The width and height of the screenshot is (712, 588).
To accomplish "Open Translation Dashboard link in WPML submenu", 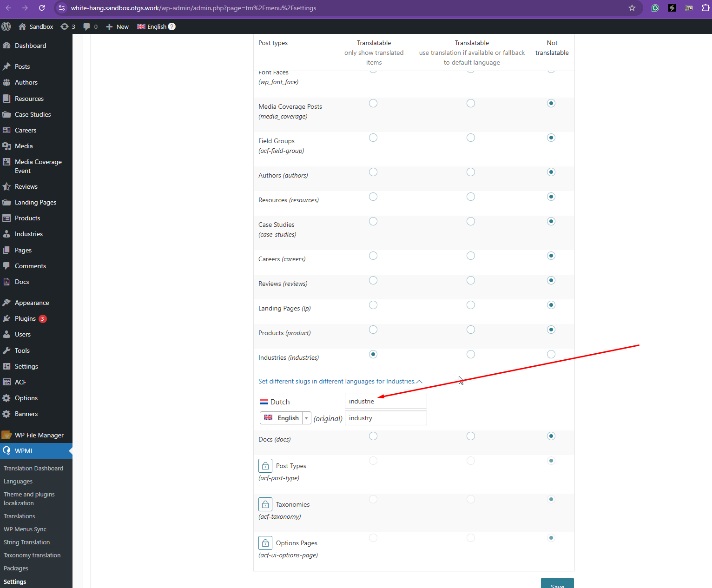I will pos(33,468).
